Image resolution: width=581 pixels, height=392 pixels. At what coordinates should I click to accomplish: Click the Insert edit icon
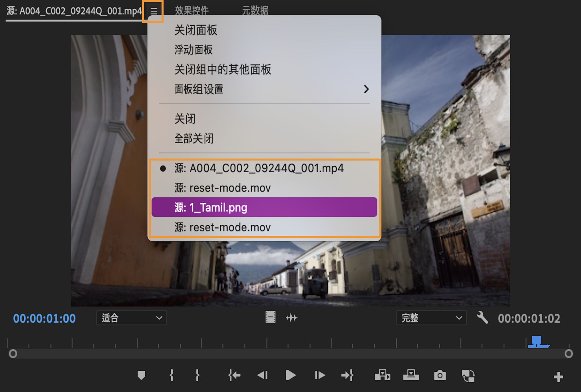pos(382,376)
